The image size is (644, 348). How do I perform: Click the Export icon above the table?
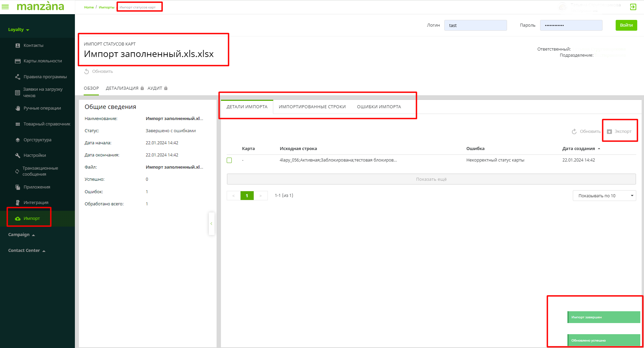click(x=609, y=132)
